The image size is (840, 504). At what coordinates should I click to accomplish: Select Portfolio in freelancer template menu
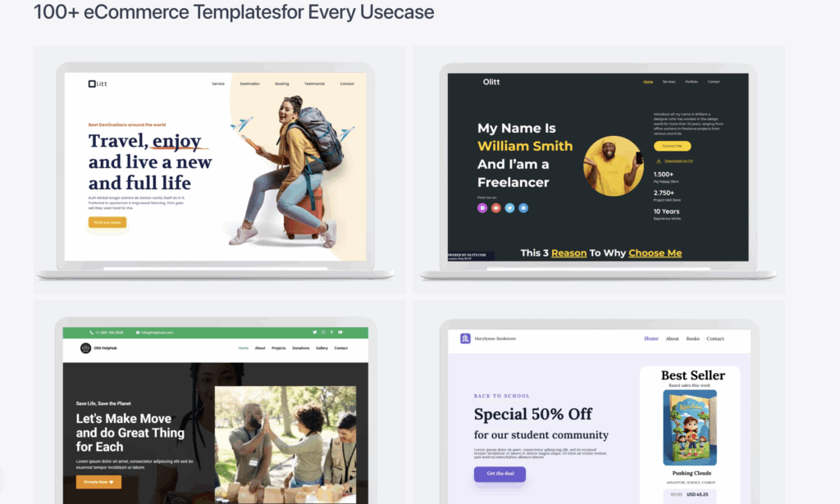(x=692, y=82)
